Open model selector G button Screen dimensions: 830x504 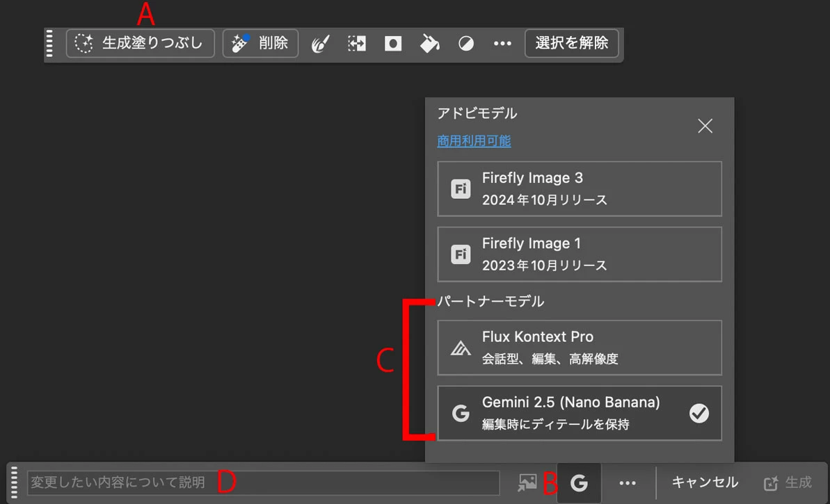[579, 483]
